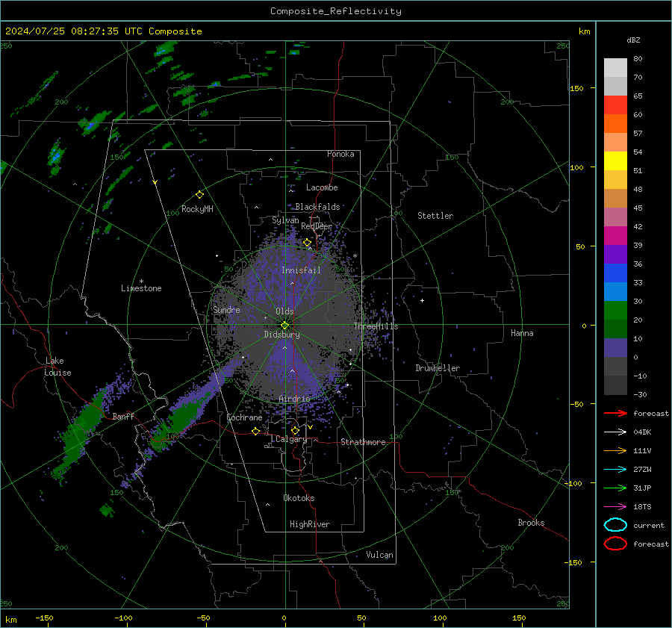Click the Lake Louise label
This screenshot has width=672, height=628.
click(57, 367)
